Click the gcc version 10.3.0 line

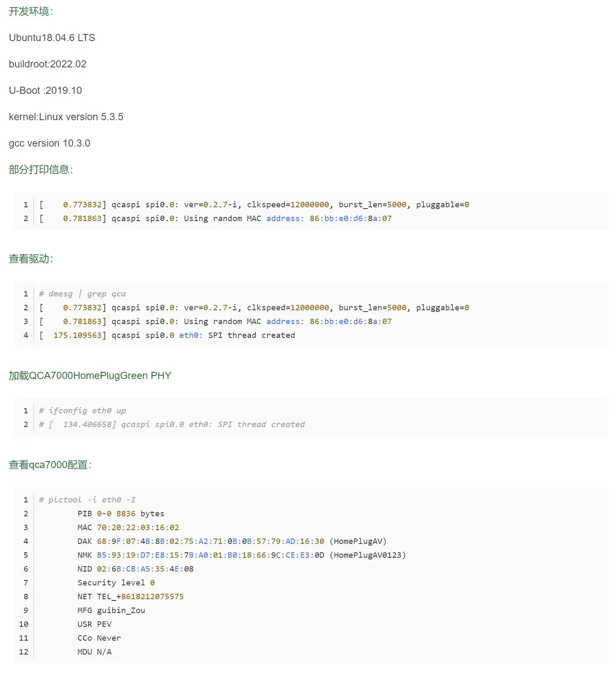click(x=49, y=143)
